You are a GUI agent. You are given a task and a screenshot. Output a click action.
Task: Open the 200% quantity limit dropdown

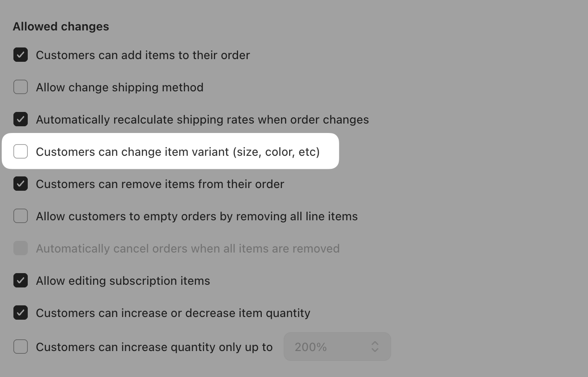[337, 347]
